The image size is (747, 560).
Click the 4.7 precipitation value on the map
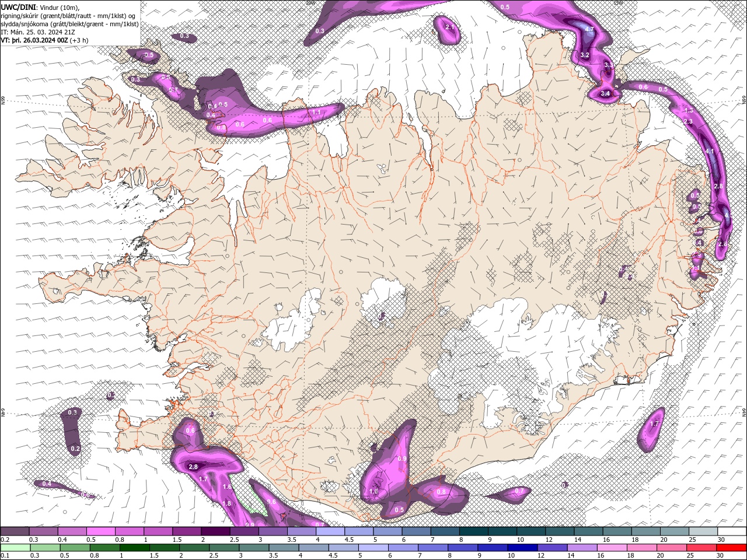coord(589,29)
